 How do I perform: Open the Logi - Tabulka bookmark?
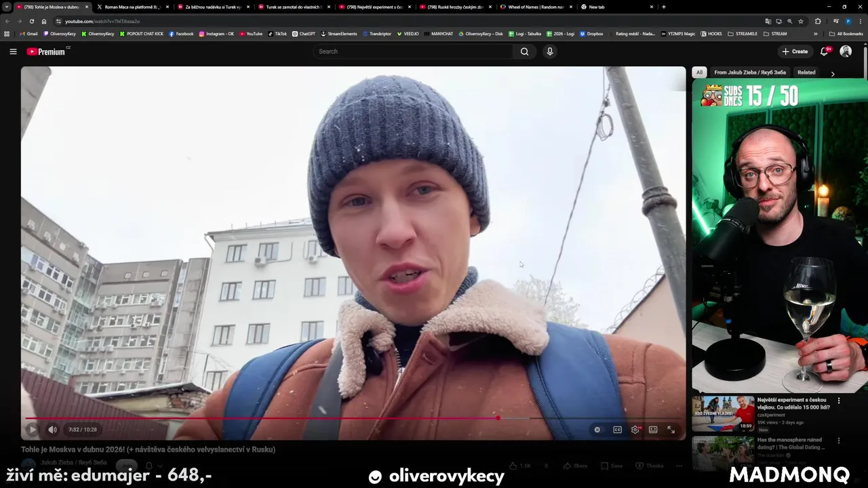(x=524, y=34)
